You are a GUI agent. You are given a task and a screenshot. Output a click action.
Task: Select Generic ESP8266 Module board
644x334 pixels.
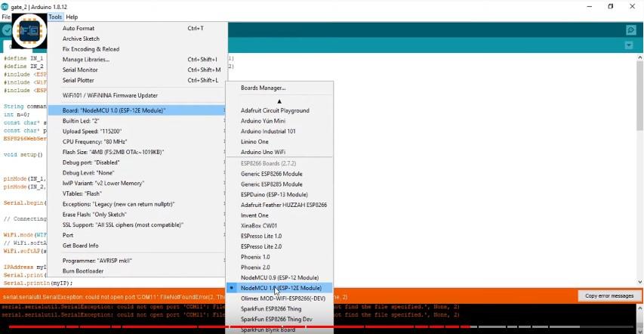point(279,174)
